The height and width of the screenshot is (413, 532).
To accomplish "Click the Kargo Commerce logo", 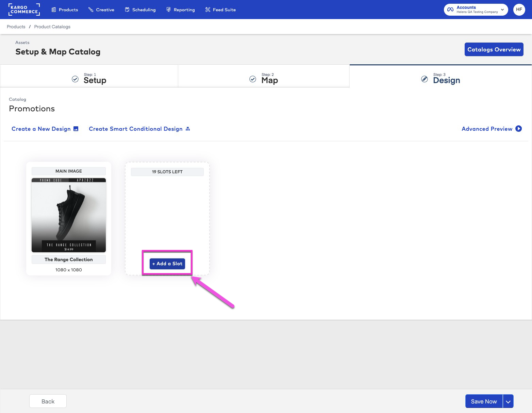I will click(x=24, y=10).
